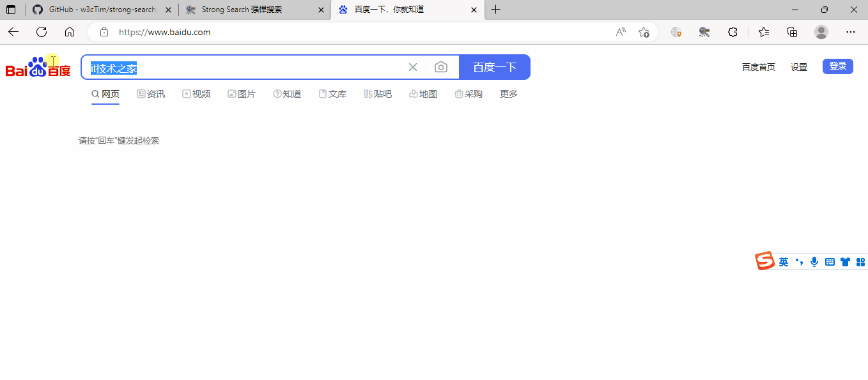The width and height of the screenshot is (868, 380).
Task: Open the browser profile avatar
Action: pyautogui.click(x=821, y=32)
